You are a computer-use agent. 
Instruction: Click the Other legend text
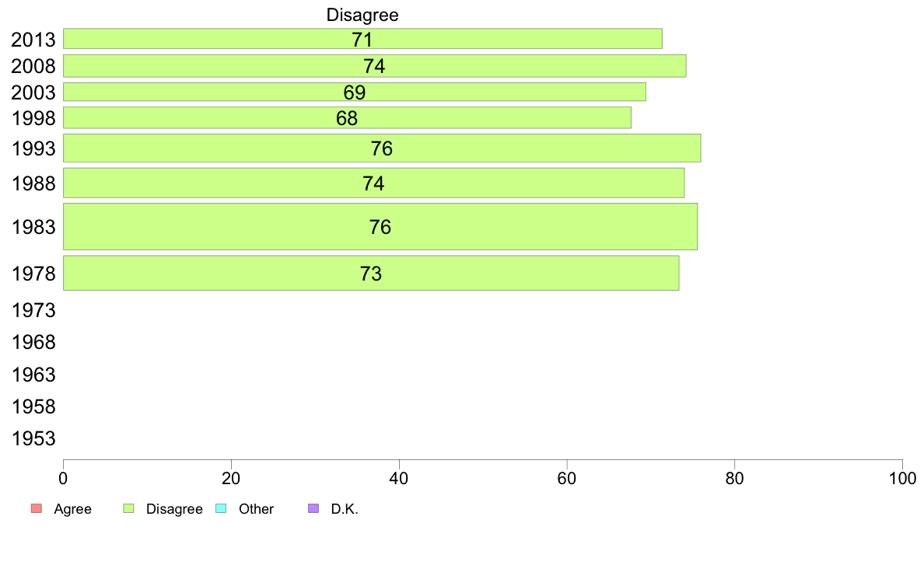(x=257, y=509)
